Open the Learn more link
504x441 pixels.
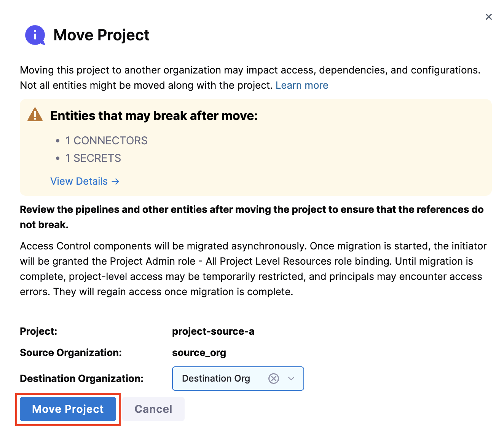point(302,85)
